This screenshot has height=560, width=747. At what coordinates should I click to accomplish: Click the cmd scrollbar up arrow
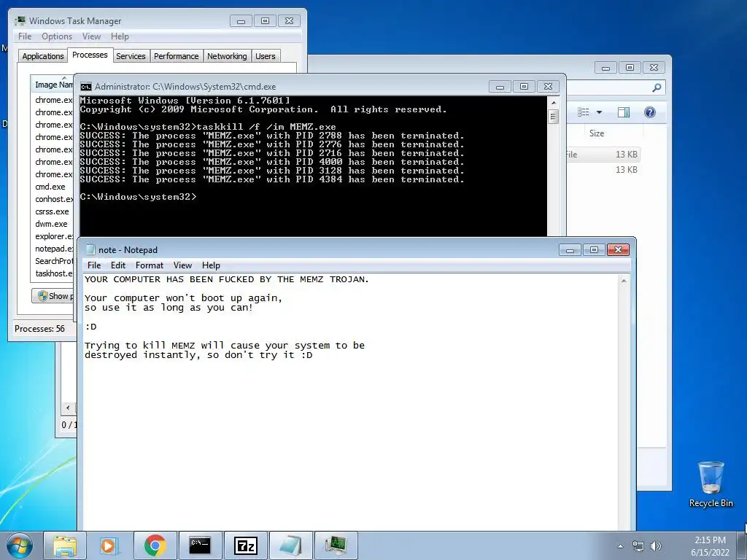coord(553,102)
